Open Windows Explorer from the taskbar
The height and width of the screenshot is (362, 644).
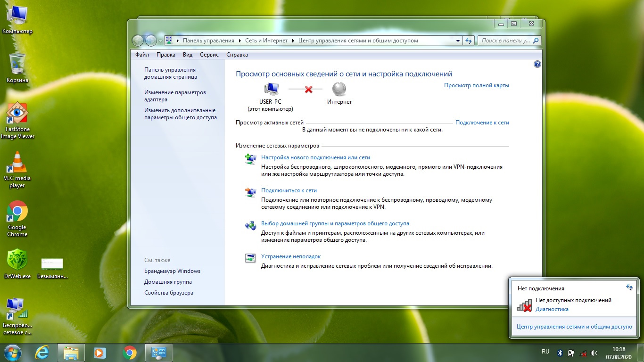pyautogui.click(x=71, y=353)
